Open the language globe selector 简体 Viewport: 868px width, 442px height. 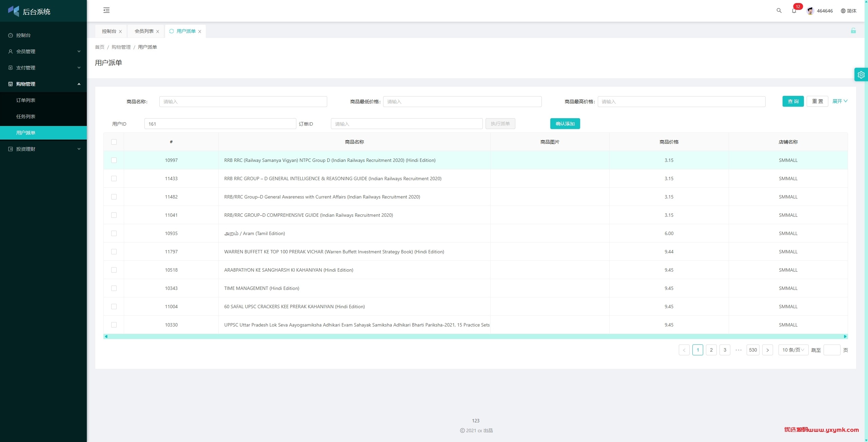(x=848, y=11)
